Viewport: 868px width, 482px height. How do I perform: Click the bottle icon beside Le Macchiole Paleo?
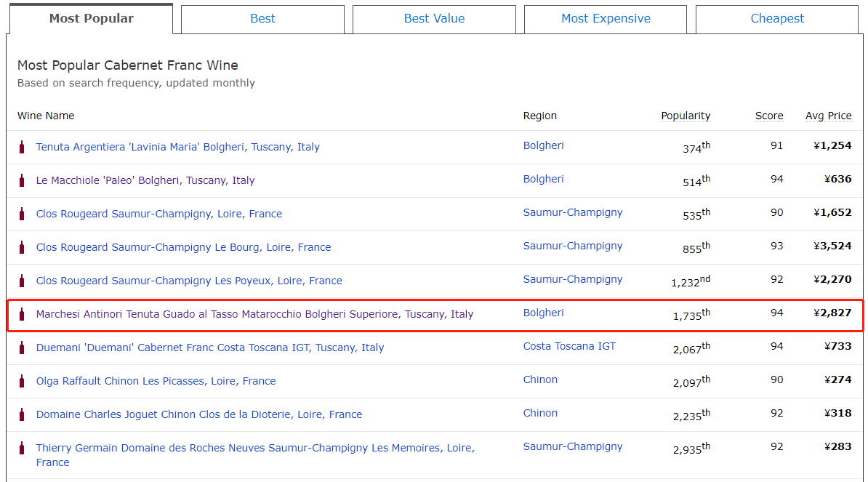coord(22,180)
